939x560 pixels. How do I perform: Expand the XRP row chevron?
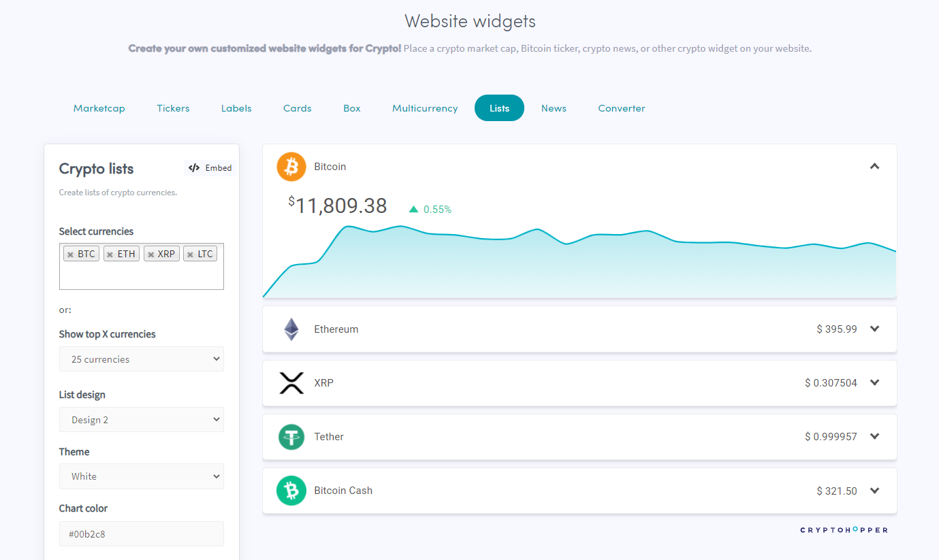[875, 382]
